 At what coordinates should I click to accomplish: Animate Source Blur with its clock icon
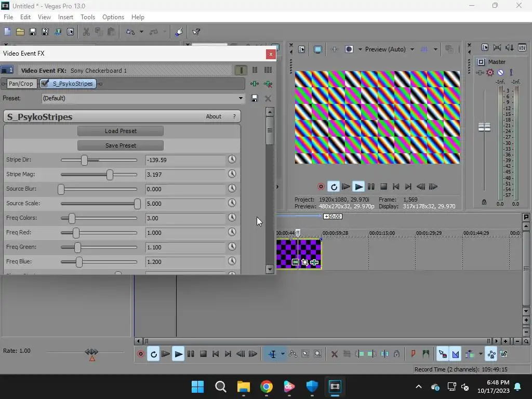coord(232,188)
